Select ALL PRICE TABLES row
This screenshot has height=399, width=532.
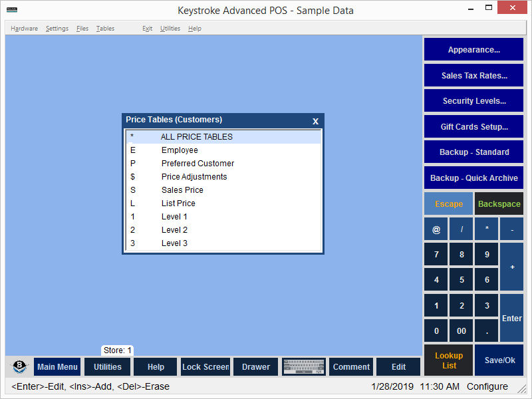(197, 137)
